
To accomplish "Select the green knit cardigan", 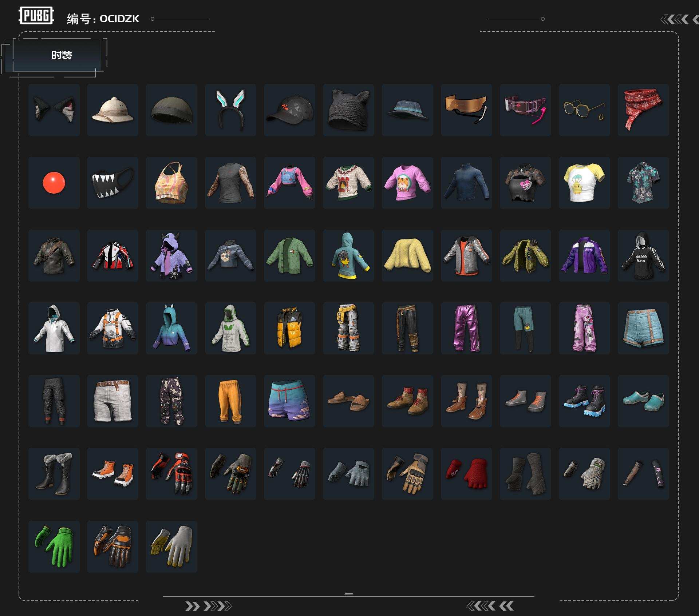I will (290, 255).
